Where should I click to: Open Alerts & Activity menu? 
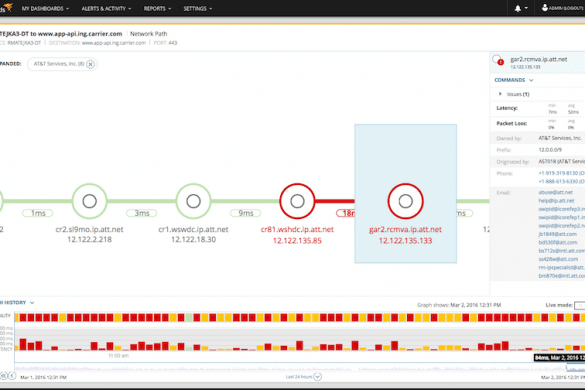point(106,9)
